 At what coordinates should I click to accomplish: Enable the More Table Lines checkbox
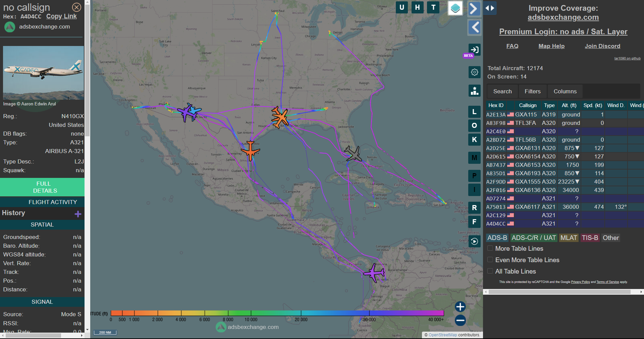(490, 248)
